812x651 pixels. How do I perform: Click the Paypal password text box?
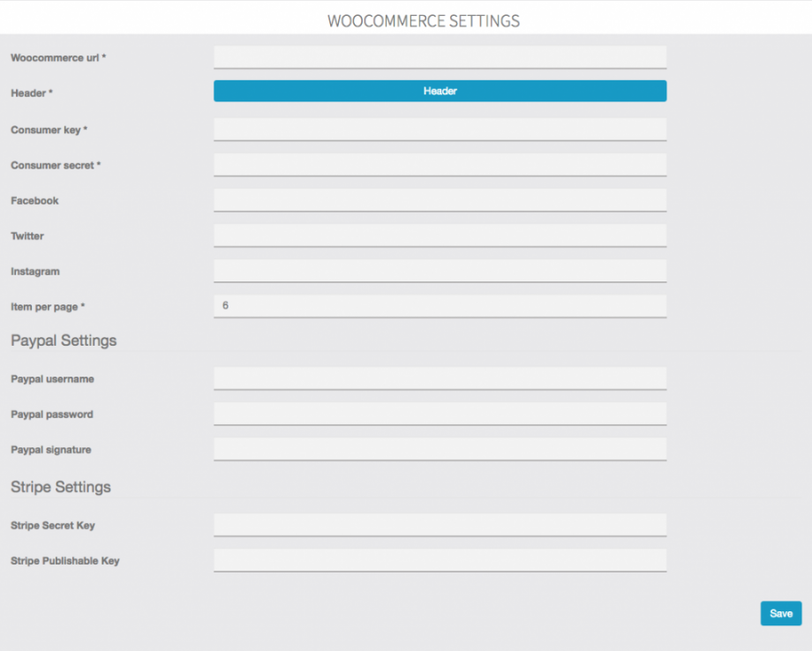pos(440,414)
